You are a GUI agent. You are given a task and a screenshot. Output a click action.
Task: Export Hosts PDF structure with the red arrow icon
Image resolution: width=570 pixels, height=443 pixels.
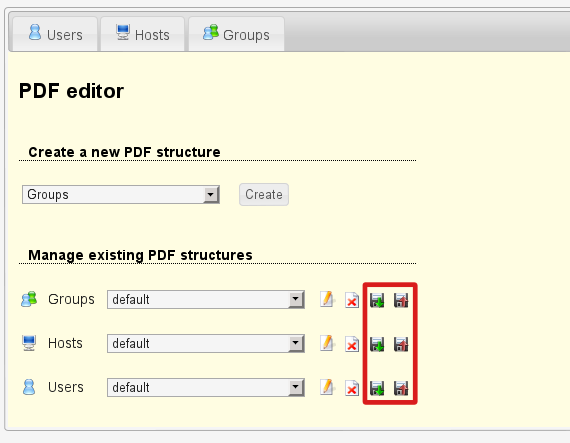click(x=401, y=345)
